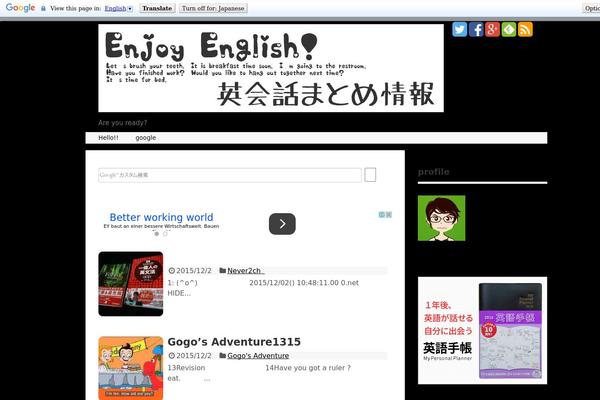The height and width of the screenshot is (400, 600).
Task: Click the ad arrow button
Action: tap(282, 224)
